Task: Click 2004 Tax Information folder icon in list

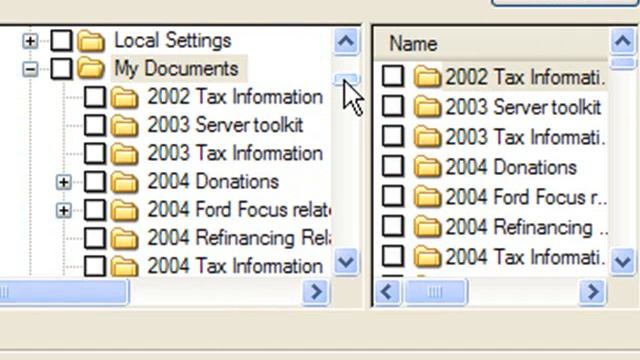Action: (427, 257)
